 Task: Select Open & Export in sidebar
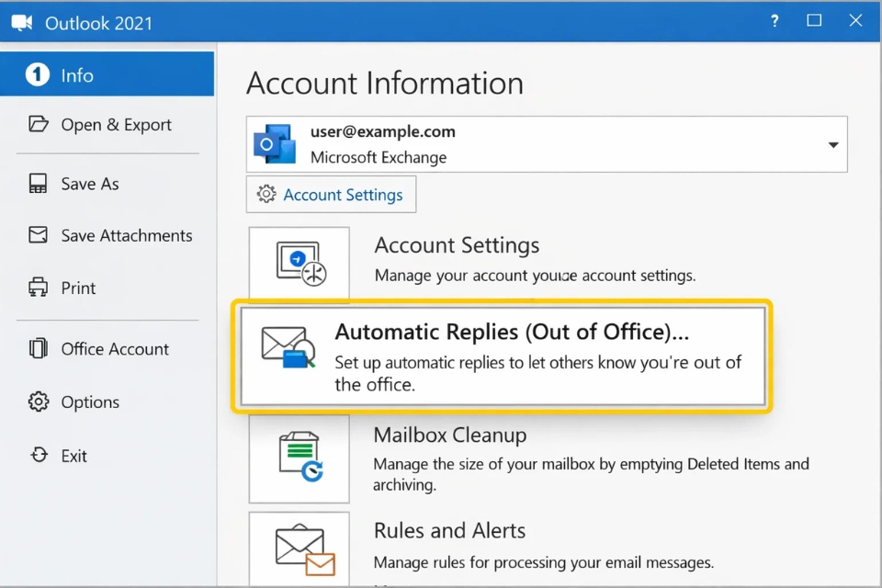(x=108, y=124)
